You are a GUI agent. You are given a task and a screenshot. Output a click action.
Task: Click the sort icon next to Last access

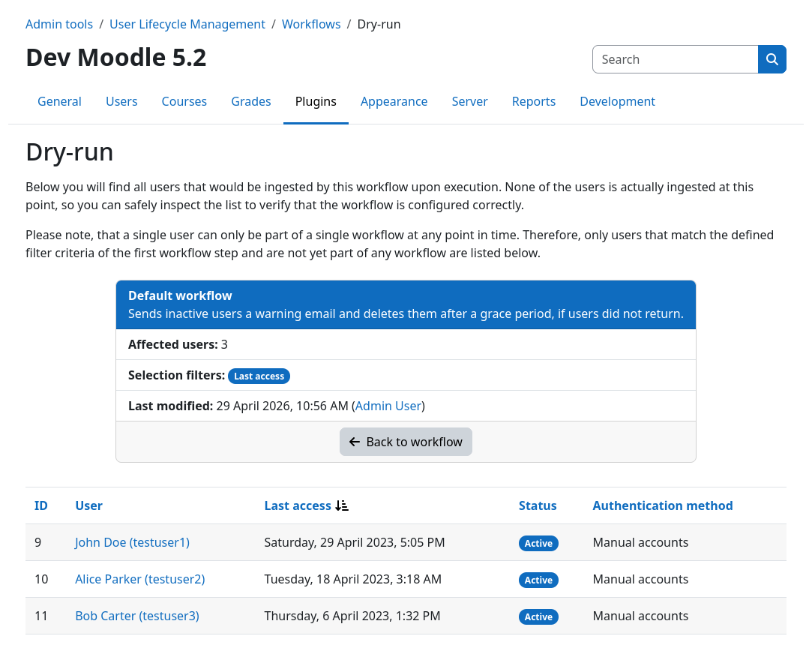click(342, 505)
